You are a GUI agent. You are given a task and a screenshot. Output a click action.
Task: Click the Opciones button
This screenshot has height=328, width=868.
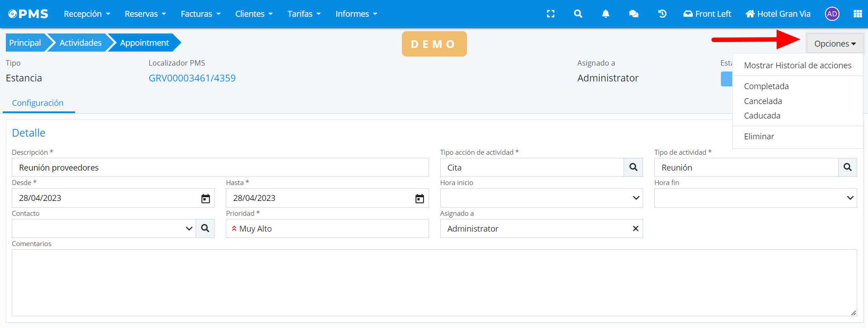pos(835,44)
